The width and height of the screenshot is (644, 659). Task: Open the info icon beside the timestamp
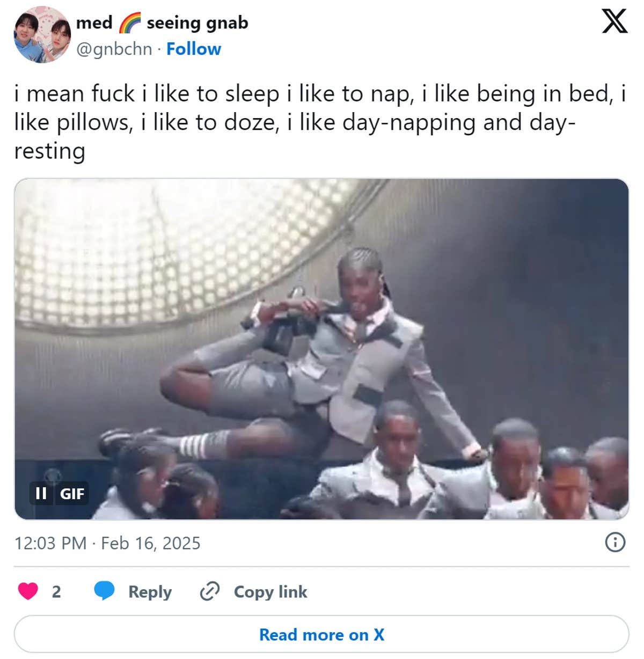615,543
